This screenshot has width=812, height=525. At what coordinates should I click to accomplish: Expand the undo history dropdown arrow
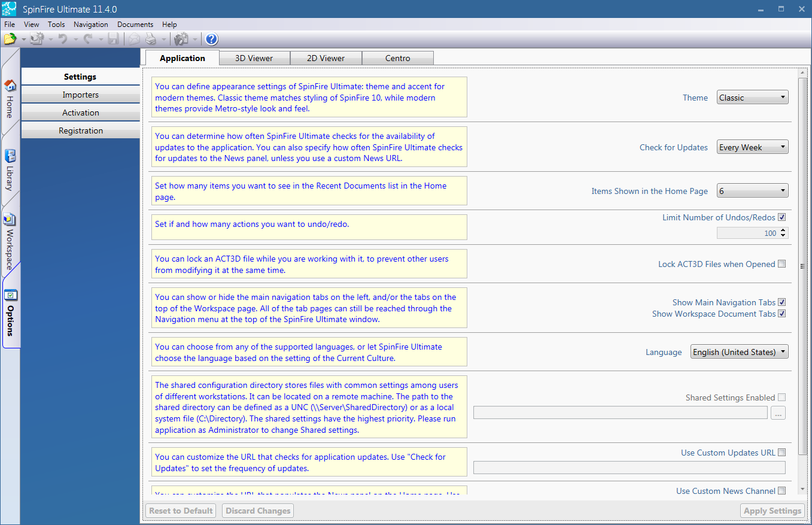[75, 40]
